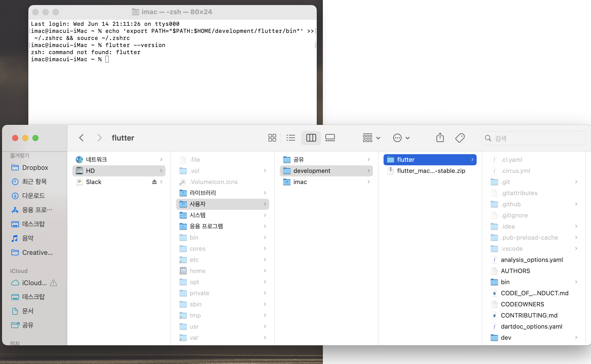Select the flutter_mac stable zip file

pos(430,171)
